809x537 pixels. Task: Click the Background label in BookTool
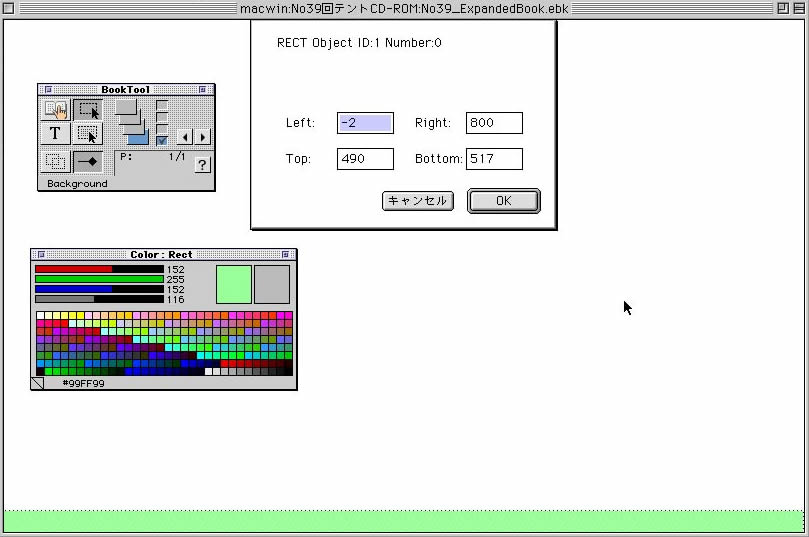coord(77,184)
